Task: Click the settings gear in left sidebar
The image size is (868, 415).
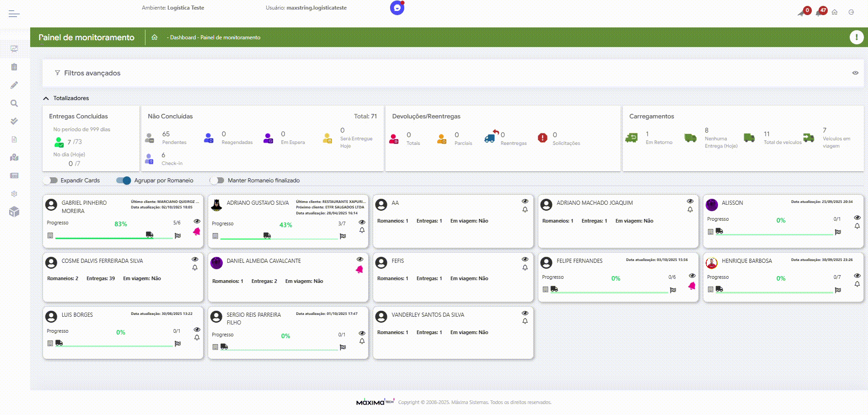Action: click(14, 194)
